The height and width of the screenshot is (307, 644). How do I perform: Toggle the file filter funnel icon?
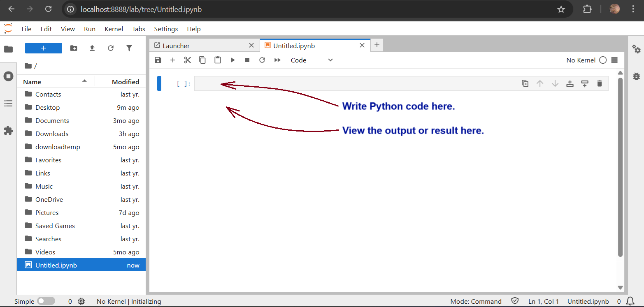[129, 48]
